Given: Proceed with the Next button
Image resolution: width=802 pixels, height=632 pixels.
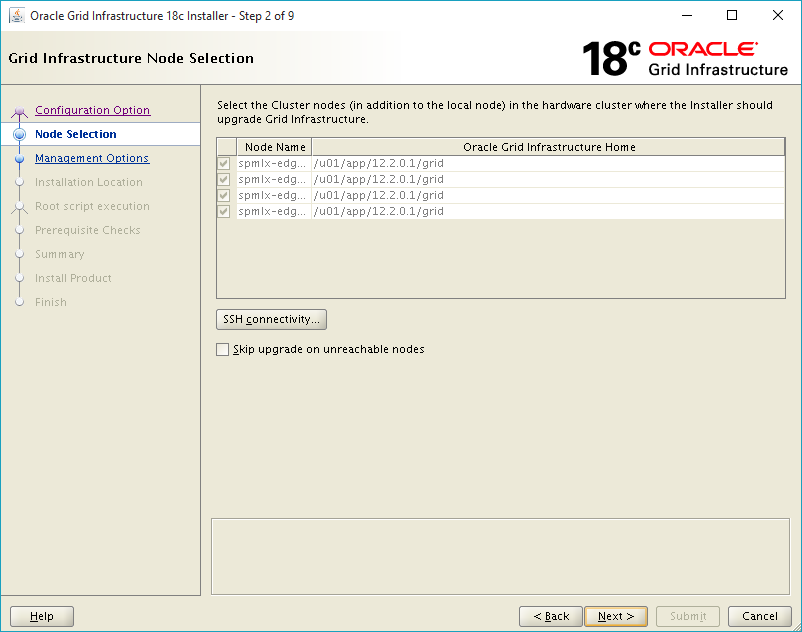Looking at the screenshot, I should tap(616, 616).
